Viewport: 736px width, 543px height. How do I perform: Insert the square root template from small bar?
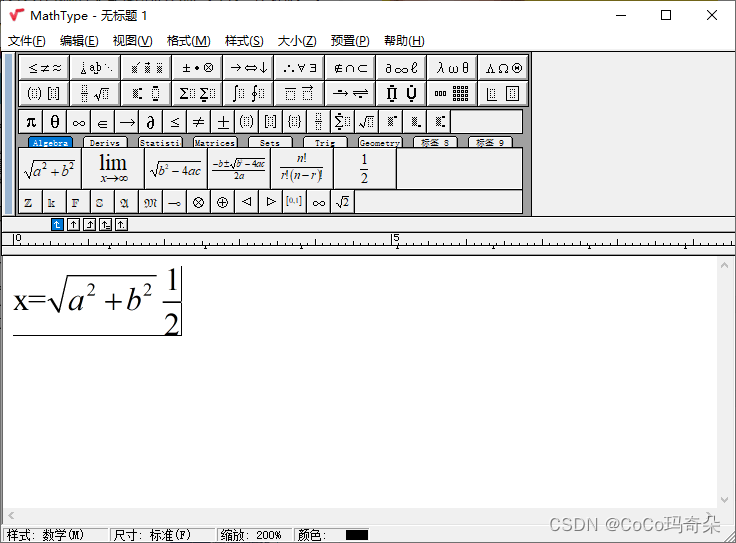pyautogui.click(x=367, y=122)
